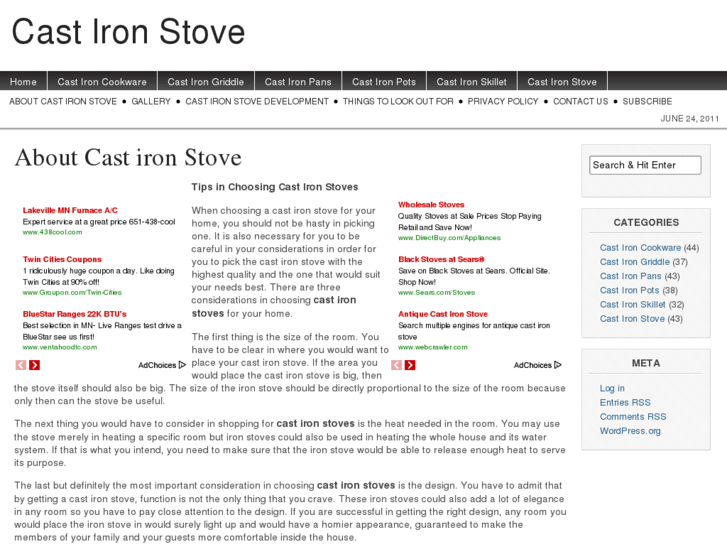
Task: Open Cast Iron Griddle in navigation bar
Action: (x=205, y=82)
